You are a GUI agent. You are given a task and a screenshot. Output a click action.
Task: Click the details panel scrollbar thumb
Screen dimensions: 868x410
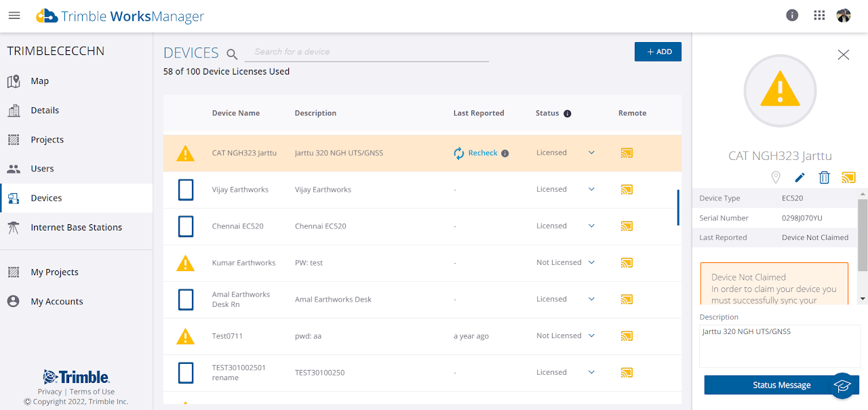(x=863, y=234)
